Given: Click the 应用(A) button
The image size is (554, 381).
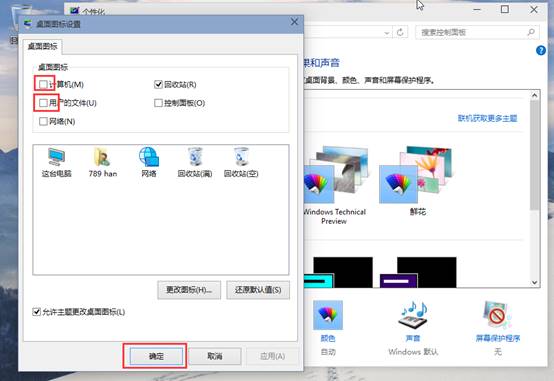Looking at the screenshot, I should tap(272, 356).
